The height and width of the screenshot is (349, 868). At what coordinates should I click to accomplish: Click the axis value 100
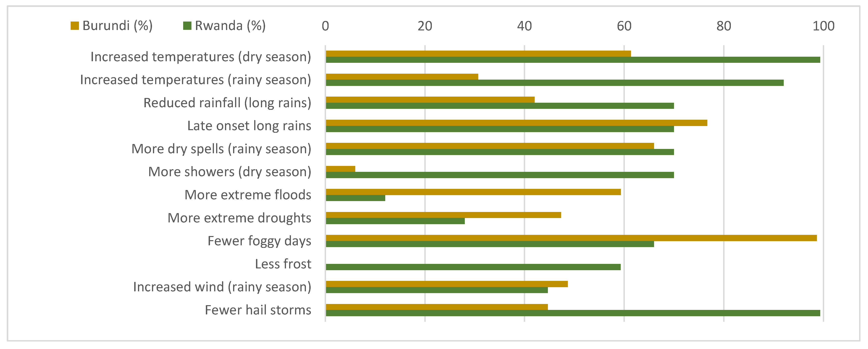(823, 26)
